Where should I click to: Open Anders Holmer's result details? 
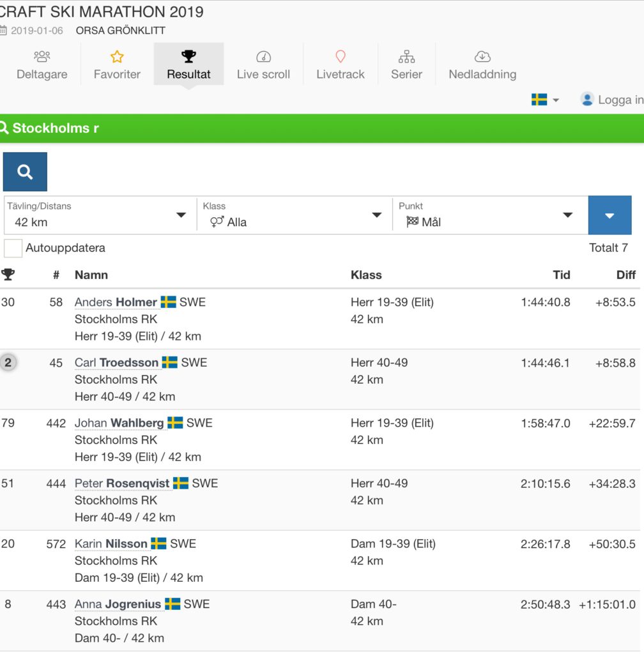pos(116,302)
